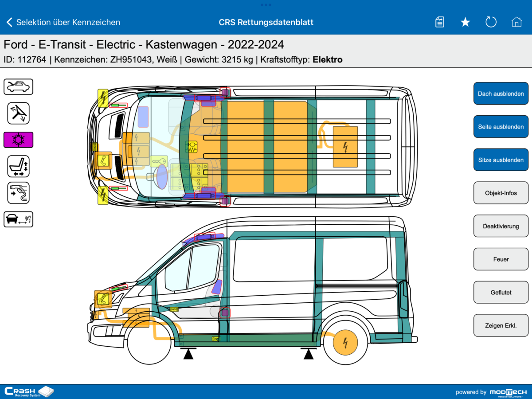Show the Feuer information
The width and height of the screenshot is (532, 399).
pos(501,259)
